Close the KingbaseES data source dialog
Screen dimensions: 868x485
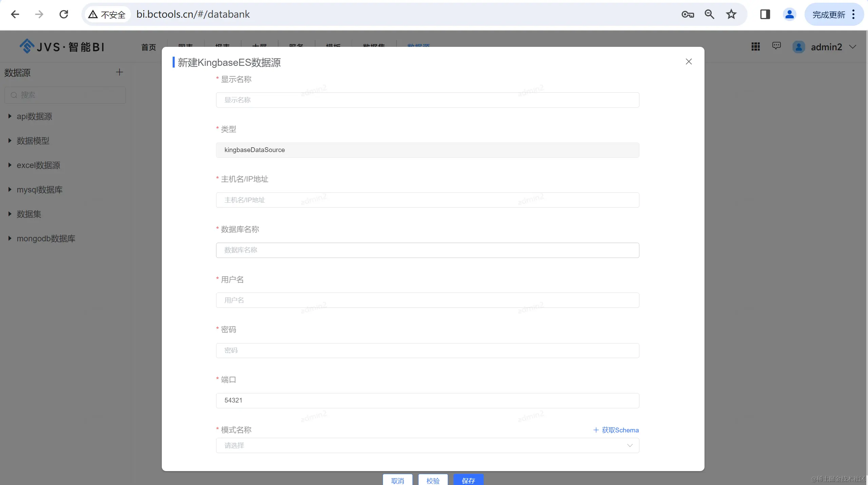coord(689,61)
